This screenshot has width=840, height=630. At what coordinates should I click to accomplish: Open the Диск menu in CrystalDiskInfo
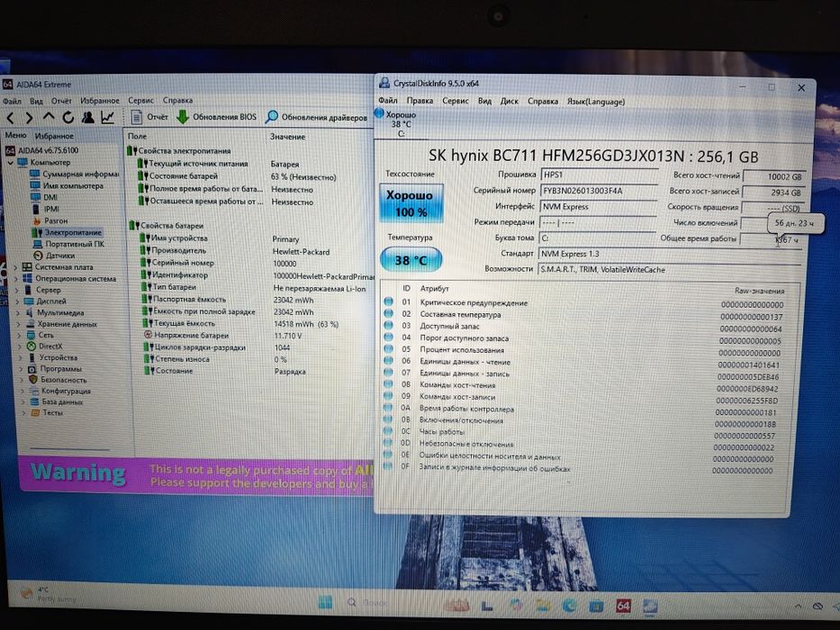[509, 101]
